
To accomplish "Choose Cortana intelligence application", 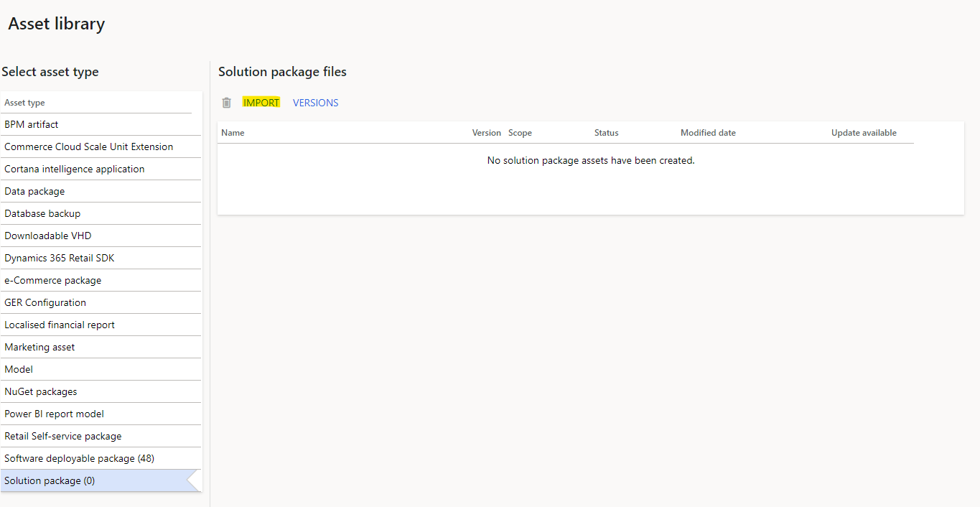I will (74, 169).
